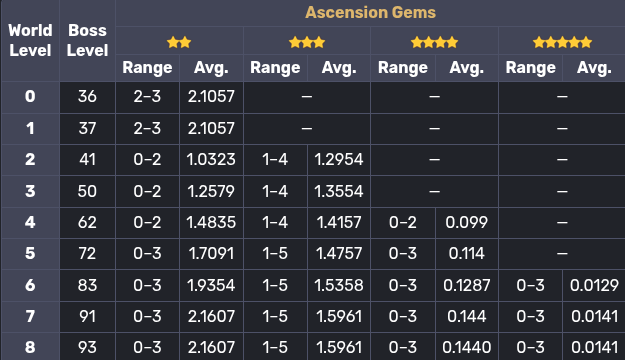
Task: Click the five-star gem rarity icon
Action: pyautogui.click(x=562, y=42)
